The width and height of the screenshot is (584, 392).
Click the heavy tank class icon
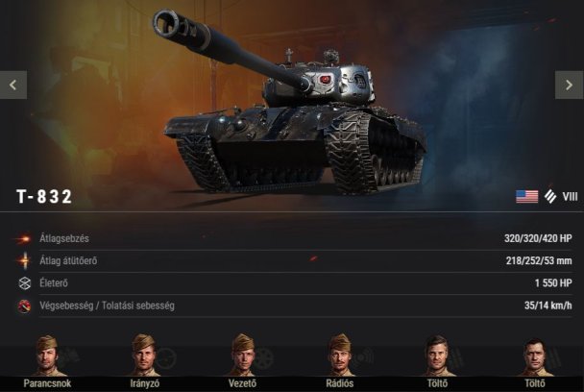550,196
